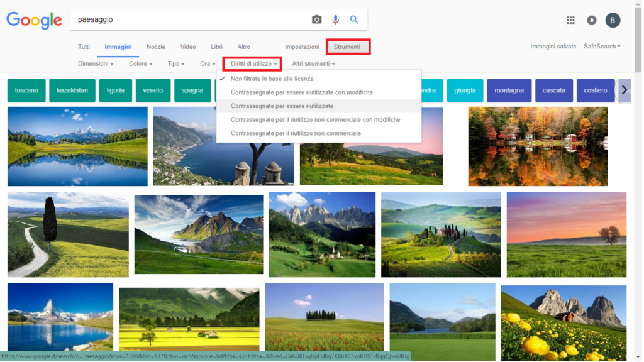Click the microphone voice search icon

click(335, 19)
